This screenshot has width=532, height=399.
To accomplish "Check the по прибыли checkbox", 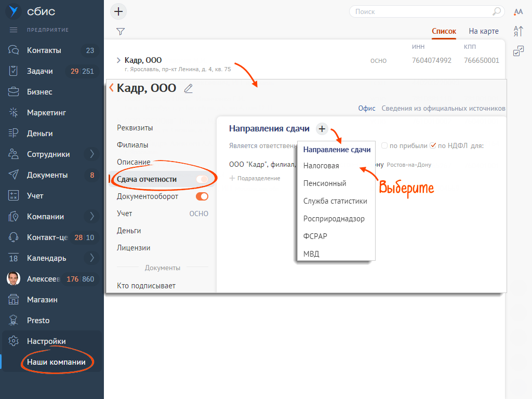I will (385, 145).
